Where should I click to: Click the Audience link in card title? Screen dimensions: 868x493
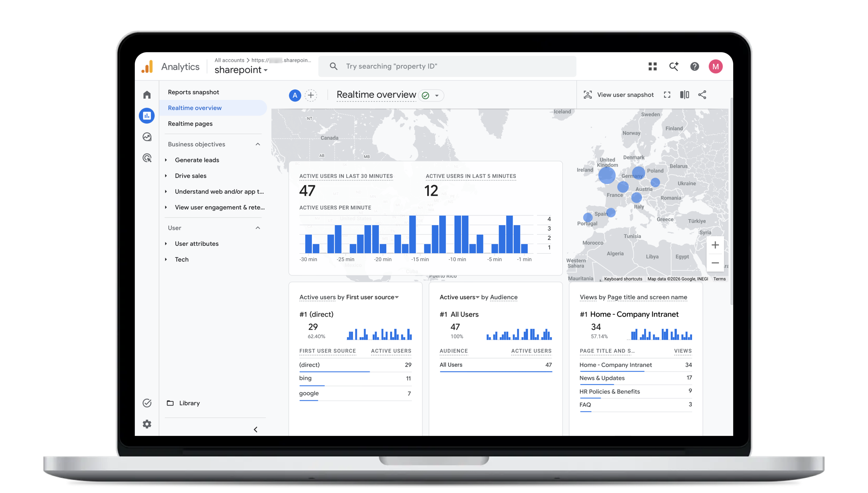[x=503, y=297]
